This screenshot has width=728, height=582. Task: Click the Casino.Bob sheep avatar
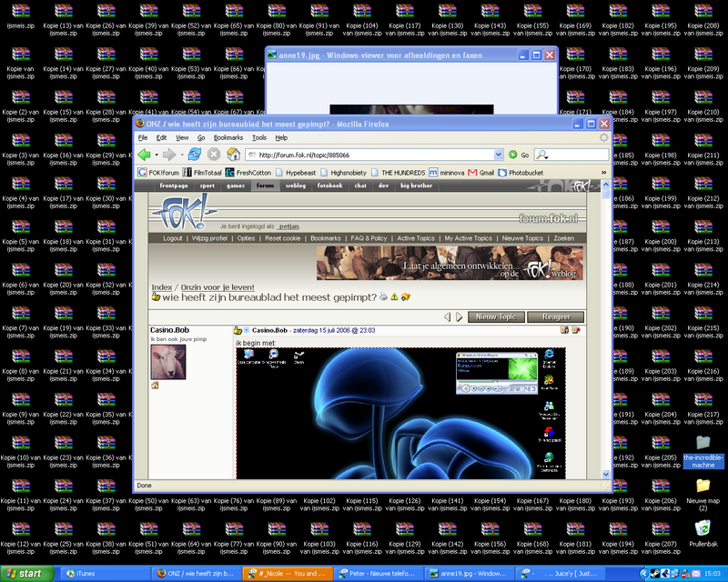pos(168,362)
